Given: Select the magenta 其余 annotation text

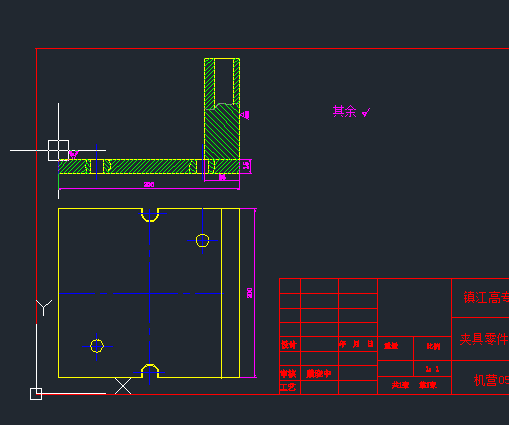Looking at the screenshot, I should pos(344,111).
